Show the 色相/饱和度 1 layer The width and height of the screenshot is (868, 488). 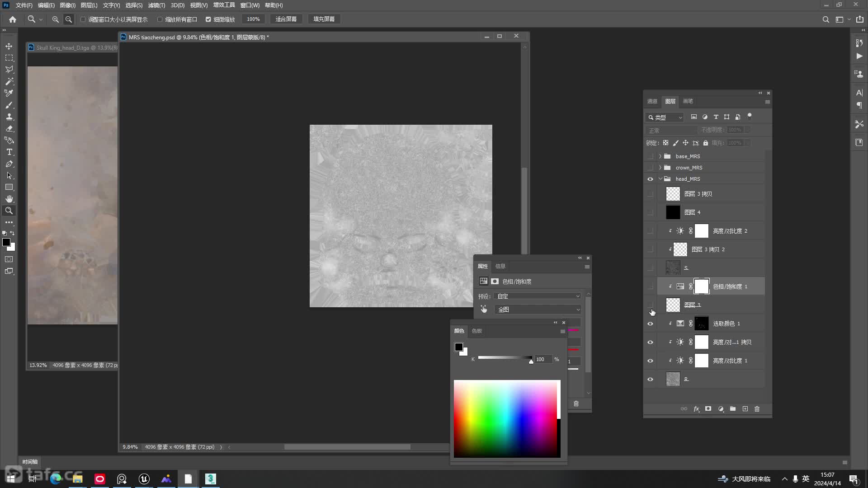point(650,286)
